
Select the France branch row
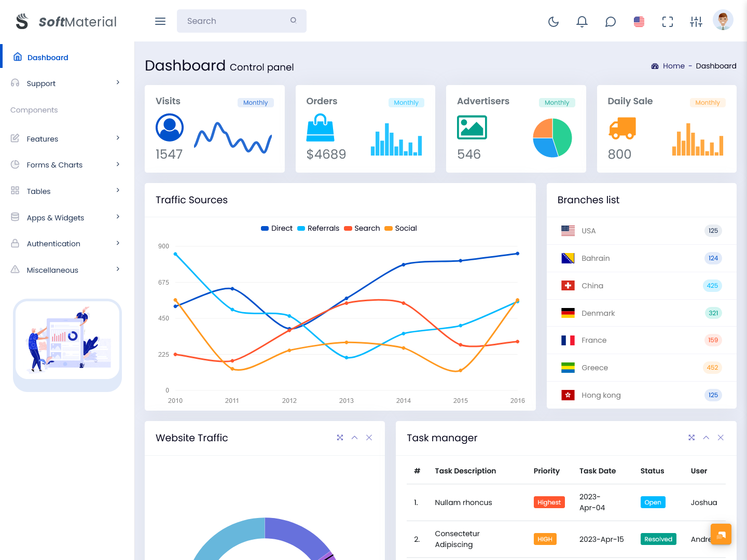[642, 340]
